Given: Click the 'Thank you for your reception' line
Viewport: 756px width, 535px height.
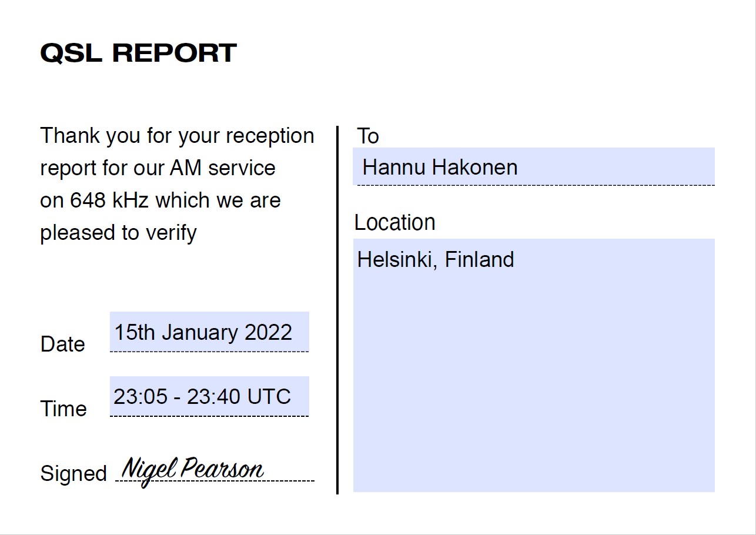Looking at the screenshot, I should pos(177,136).
